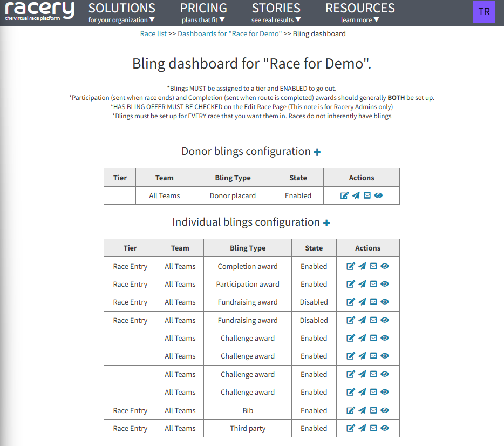Open email icon for the Participation award row
This screenshot has width=504, height=446.
373,284
